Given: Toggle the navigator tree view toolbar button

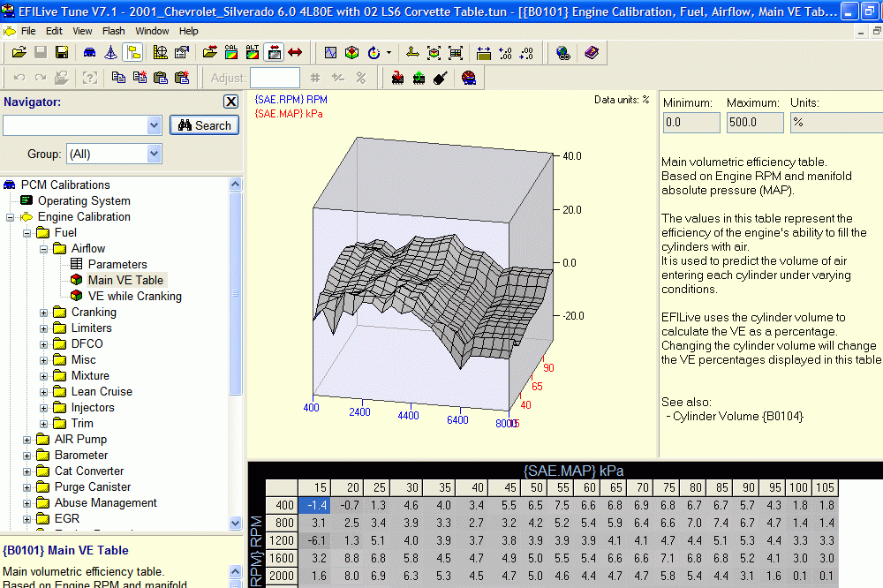Looking at the screenshot, I should click(133, 53).
